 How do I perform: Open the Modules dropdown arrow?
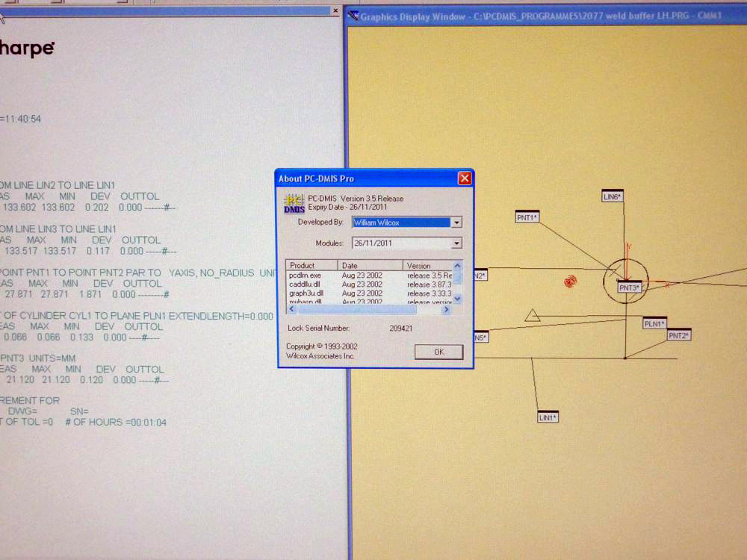[x=456, y=243]
